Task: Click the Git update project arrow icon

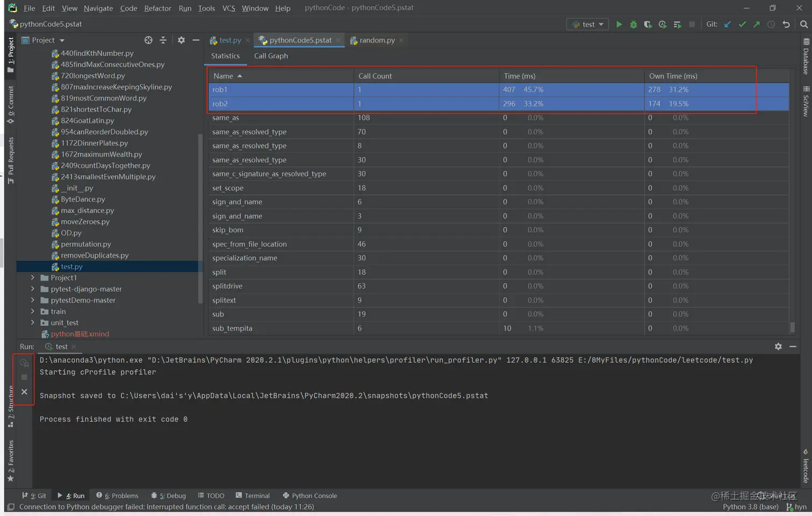Action: 728,24
